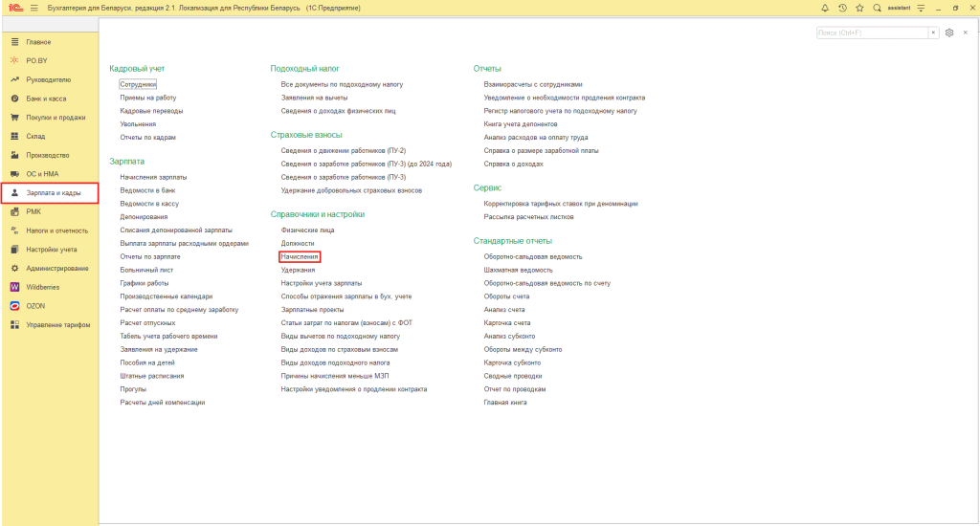Screen dimensions: 980x526
Task: Click in the Поиск (Ctrl+F) search field
Action: 872,33
